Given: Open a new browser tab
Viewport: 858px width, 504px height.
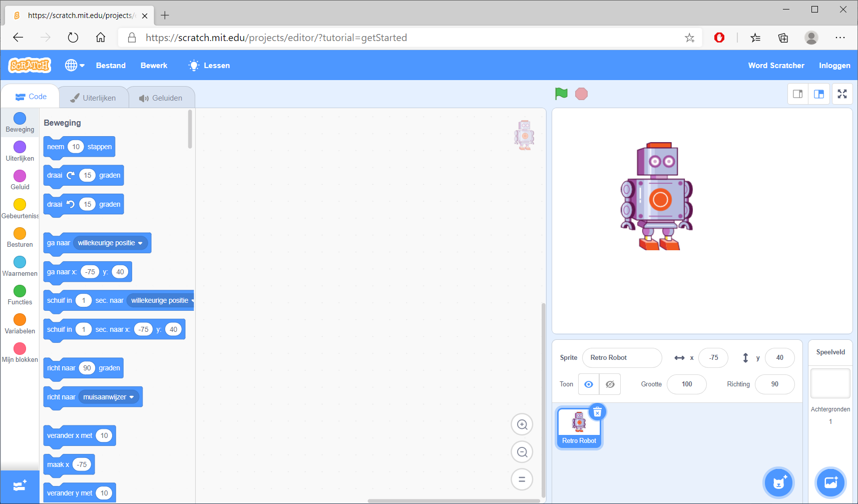Looking at the screenshot, I should click(x=165, y=16).
